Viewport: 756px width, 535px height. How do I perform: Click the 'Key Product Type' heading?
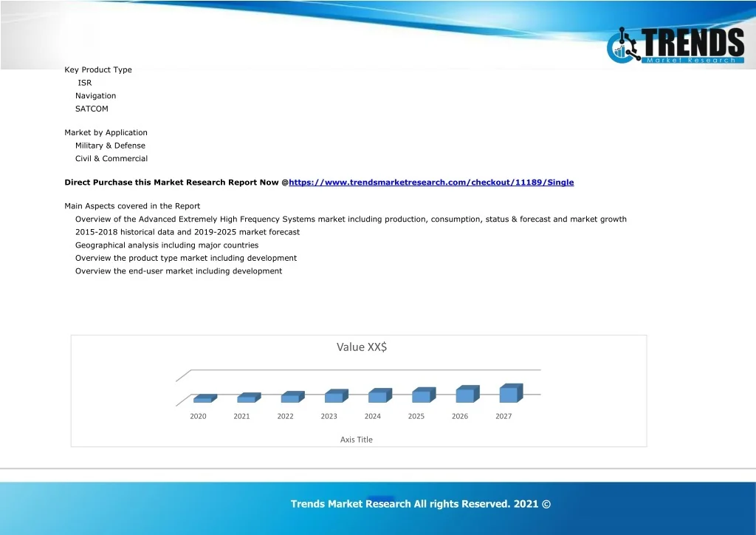(98, 70)
